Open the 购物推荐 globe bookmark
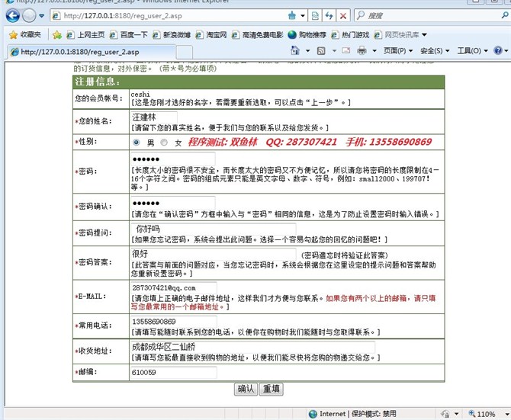 (x=307, y=34)
